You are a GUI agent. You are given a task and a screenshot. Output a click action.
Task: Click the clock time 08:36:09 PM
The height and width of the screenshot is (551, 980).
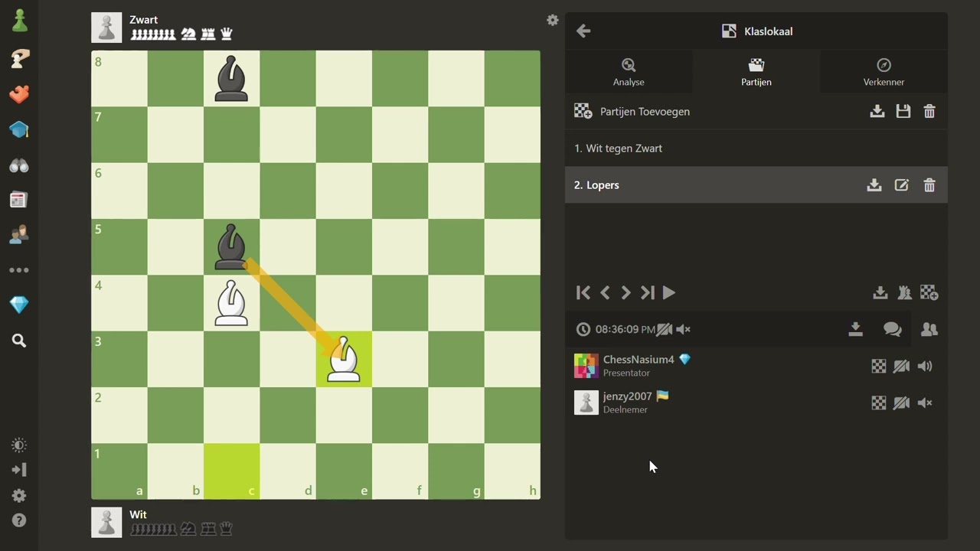click(x=625, y=330)
